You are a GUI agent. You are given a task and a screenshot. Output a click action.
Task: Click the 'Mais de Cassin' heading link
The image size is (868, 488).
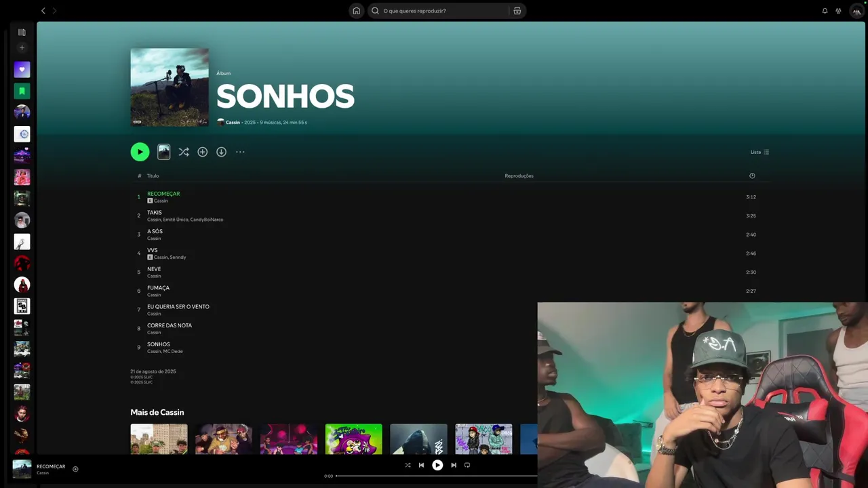pos(157,412)
